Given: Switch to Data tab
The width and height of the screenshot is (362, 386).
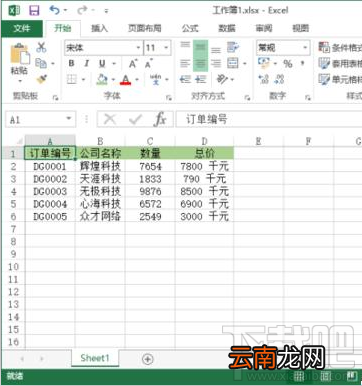Looking at the screenshot, I should 227,29.
